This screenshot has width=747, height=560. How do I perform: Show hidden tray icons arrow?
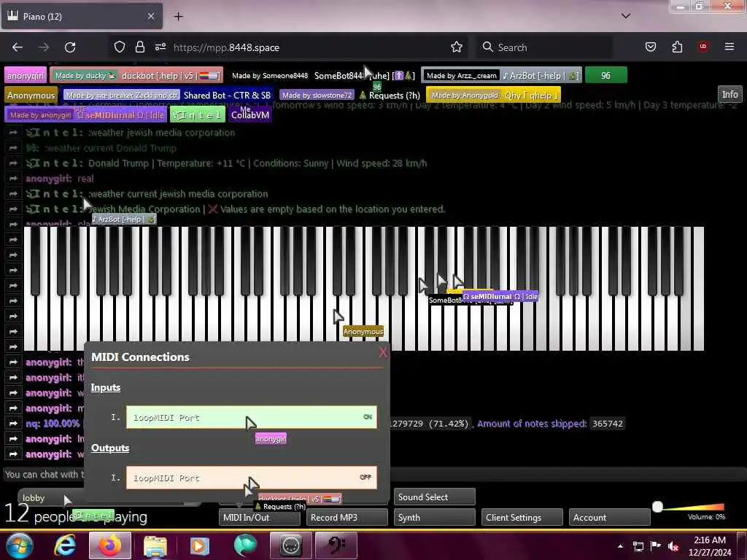click(620, 546)
